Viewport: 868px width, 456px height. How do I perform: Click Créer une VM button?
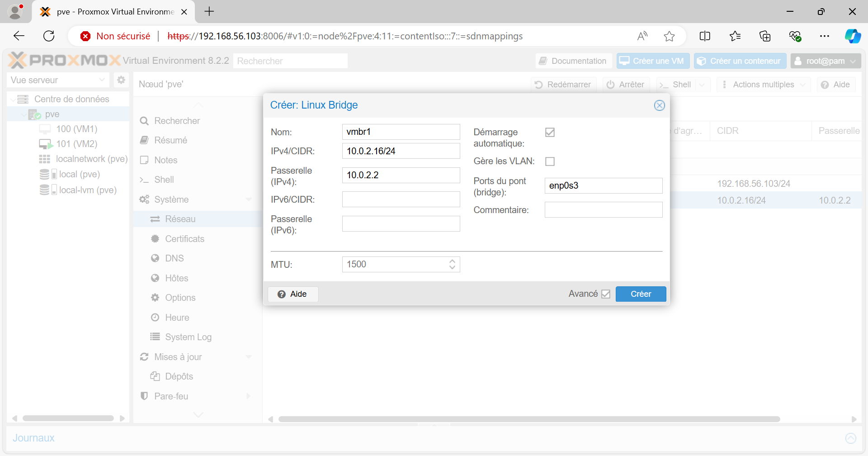point(653,61)
